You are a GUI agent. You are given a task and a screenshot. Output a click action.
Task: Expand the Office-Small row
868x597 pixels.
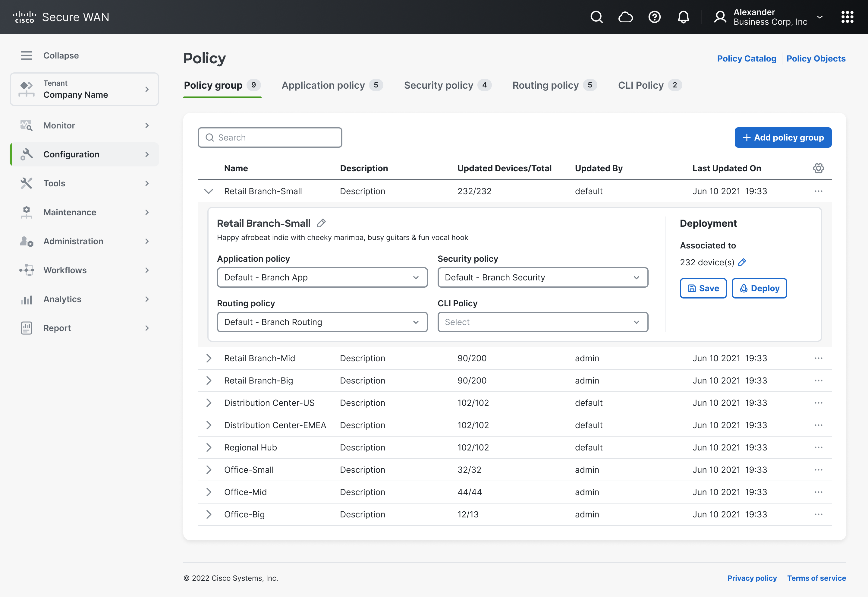[x=209, y=470]
